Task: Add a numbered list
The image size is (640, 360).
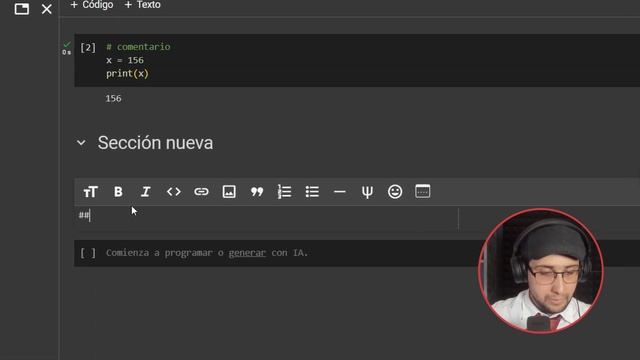Action: [x=284, y=192]
